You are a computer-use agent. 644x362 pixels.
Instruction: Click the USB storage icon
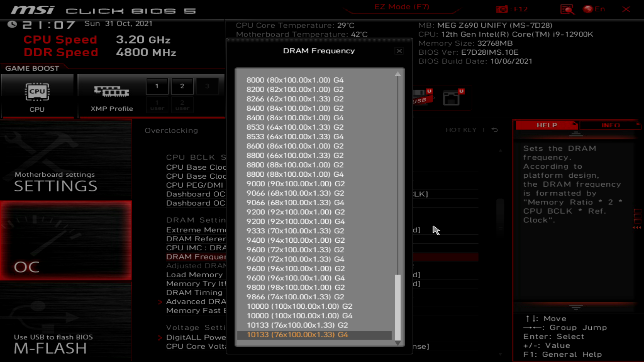pos(420,97)
